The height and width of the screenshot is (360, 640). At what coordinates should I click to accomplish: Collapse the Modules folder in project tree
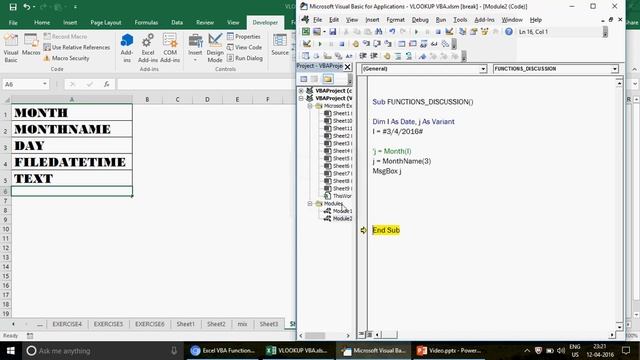310,203
